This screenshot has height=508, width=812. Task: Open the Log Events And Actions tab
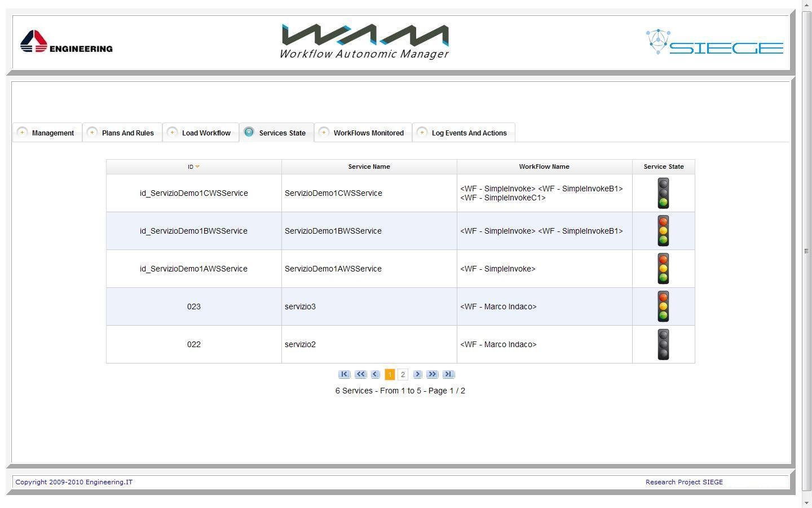coord(469,133)
